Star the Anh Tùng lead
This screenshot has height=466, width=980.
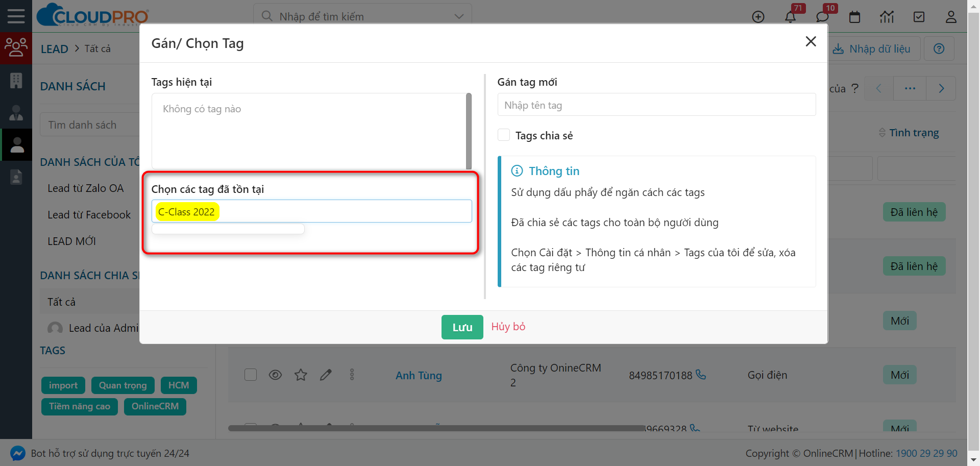pyautogui.click(x=301, y=375)
